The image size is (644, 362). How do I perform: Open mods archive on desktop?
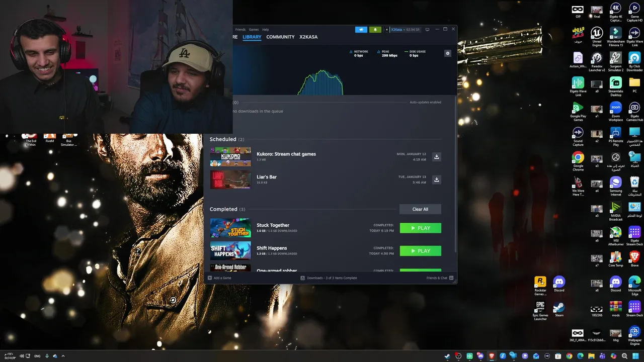click(616, 309)
